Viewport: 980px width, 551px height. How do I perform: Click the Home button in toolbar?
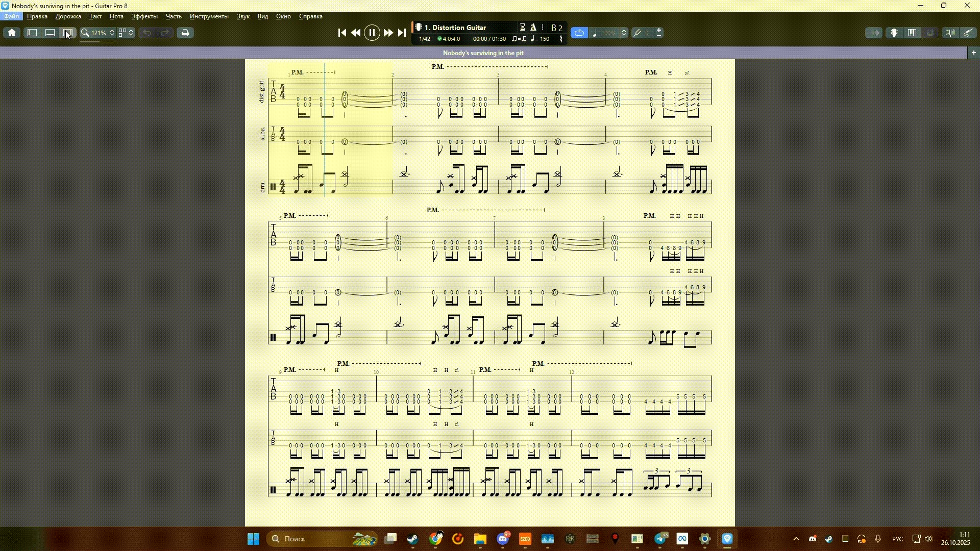click(12, 33)
